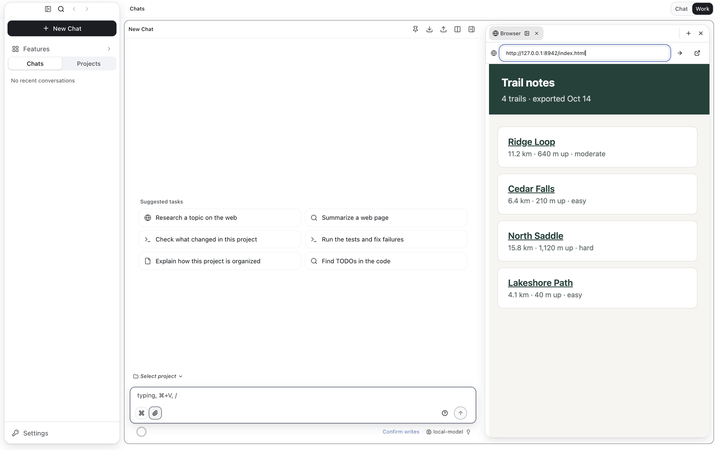The width and height of the screenshot is (720, 450).
Task: Add a new panel tab with plus icon
Action: click(x=688, y=33)
